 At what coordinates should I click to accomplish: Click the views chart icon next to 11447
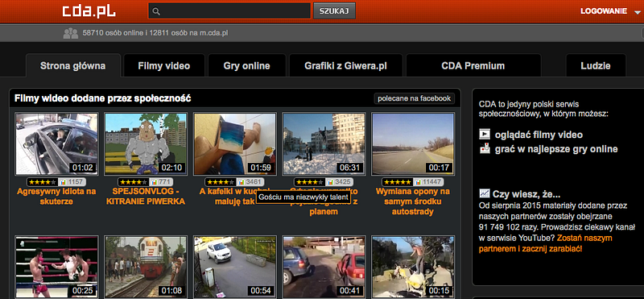point(418,182)
